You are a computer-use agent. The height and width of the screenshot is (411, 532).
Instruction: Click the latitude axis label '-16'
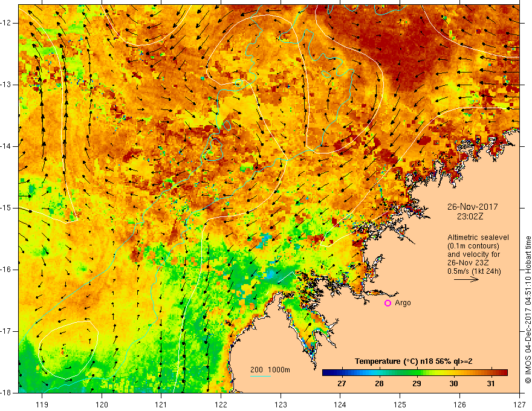click(x=6, y=270)
